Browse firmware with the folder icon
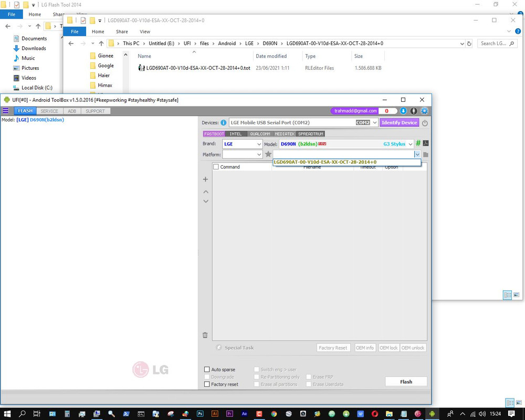Screen dimensions: 525x420 (x=426, y=154)
